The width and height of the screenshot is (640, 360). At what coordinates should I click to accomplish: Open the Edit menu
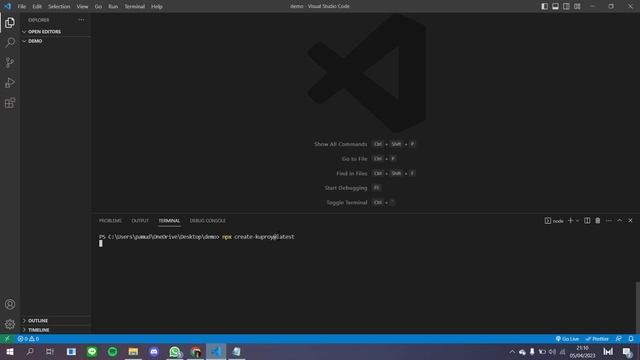coord(37,6)
